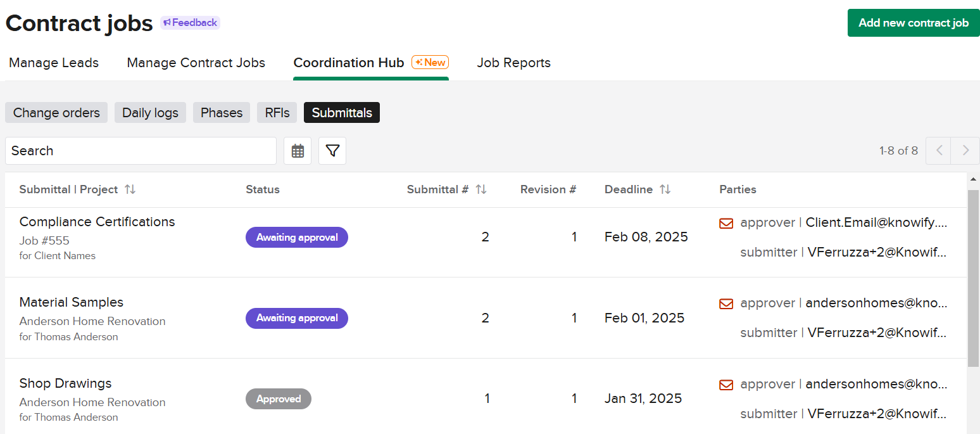Viewport: 980px width, 434px height.
Task: Select the Phases chip
Action: [x=222, y=113]
